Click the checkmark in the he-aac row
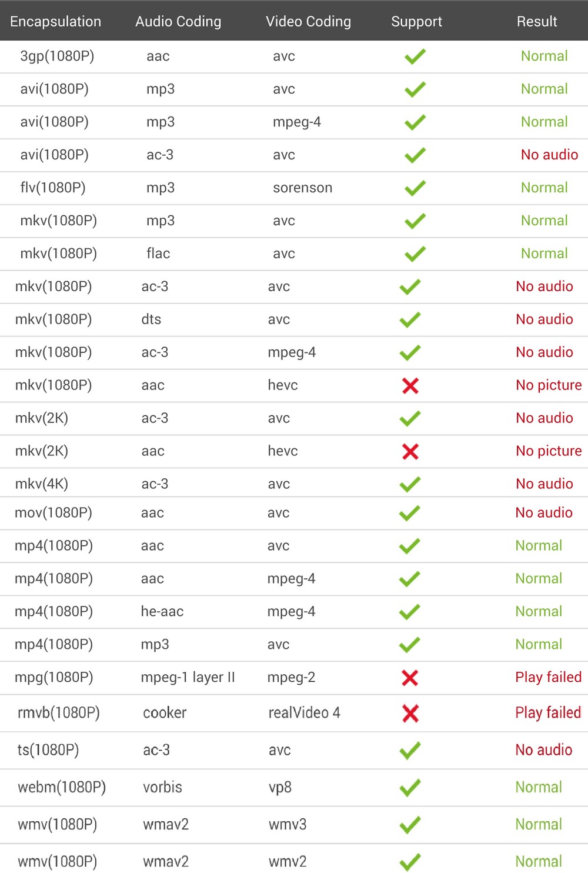 (410, 612)
